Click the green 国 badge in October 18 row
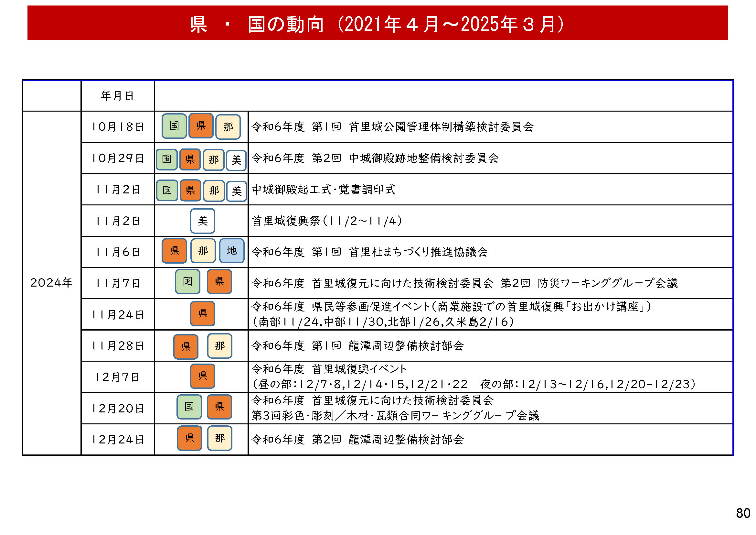The image size is (756, 535). pos(174,126)
